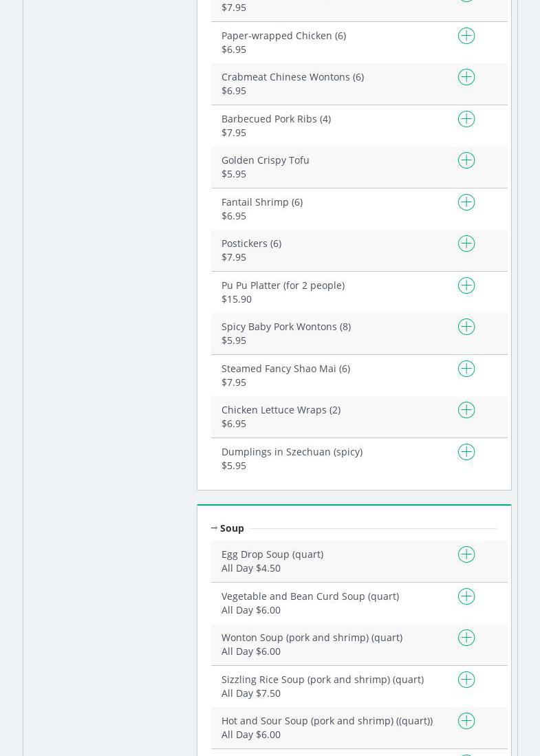
Task: Select the Egg Drop Soup item name
Action: [272, 554]
